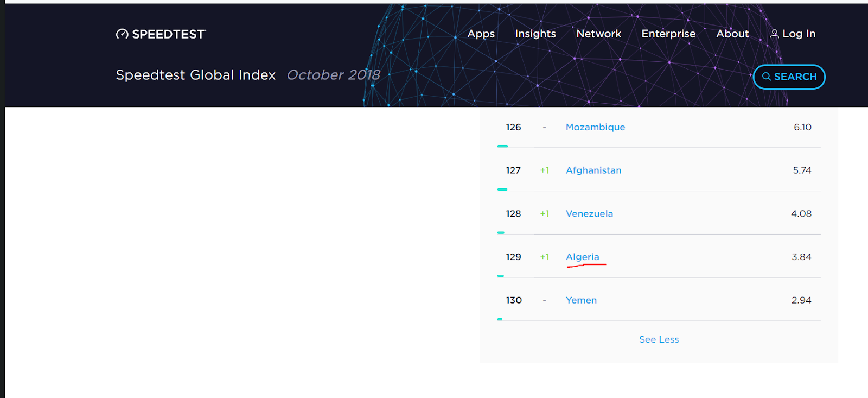The width and height of the screenshot is (868, 398).
Task: Click the 6.10 speed value
Action: click(802, 127)
